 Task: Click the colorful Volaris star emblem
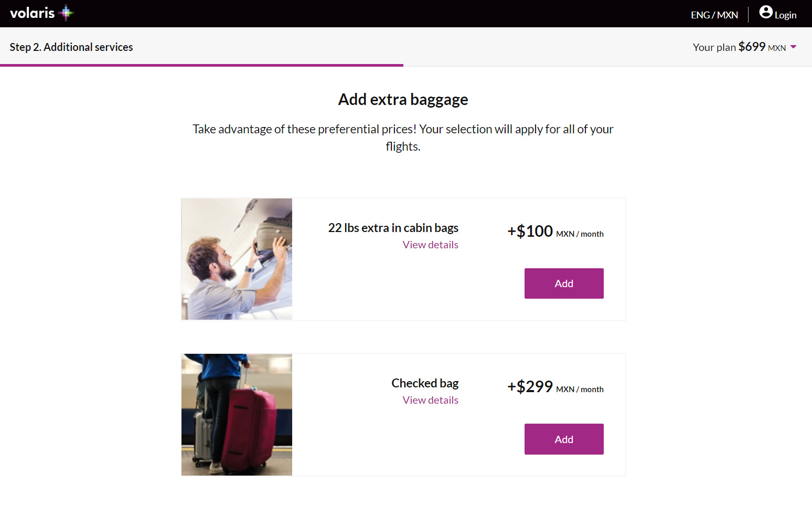pos(66,12)
